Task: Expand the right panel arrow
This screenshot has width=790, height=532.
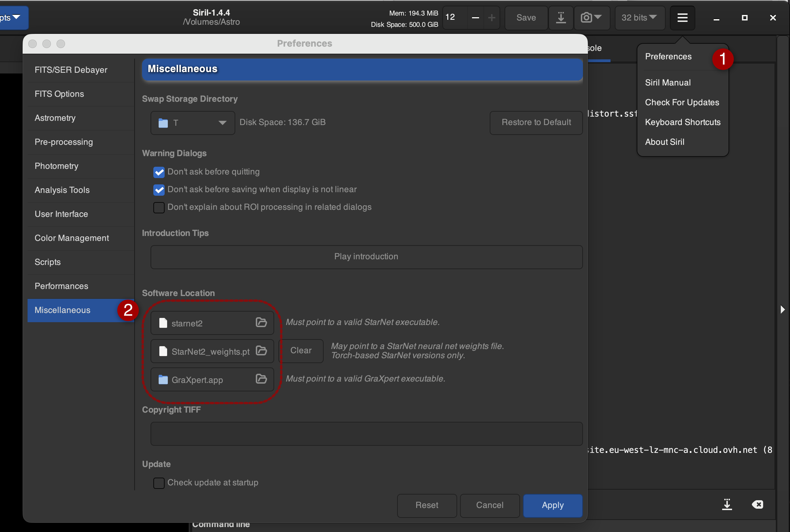Action: pos(782,309)
